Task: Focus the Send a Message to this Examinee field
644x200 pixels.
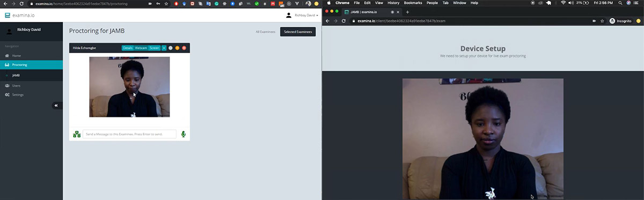Action: click(129, 134)
